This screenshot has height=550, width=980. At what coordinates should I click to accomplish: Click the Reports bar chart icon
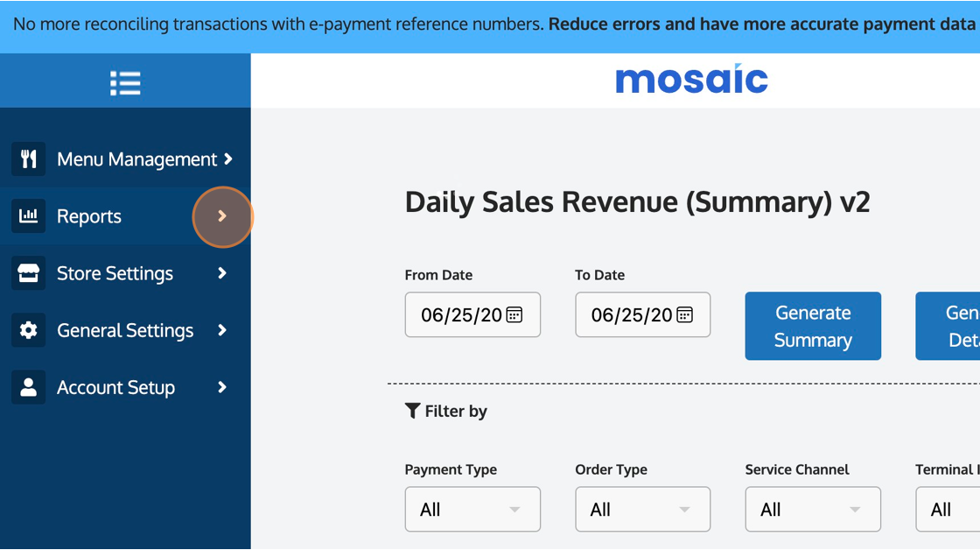point(28,215)
